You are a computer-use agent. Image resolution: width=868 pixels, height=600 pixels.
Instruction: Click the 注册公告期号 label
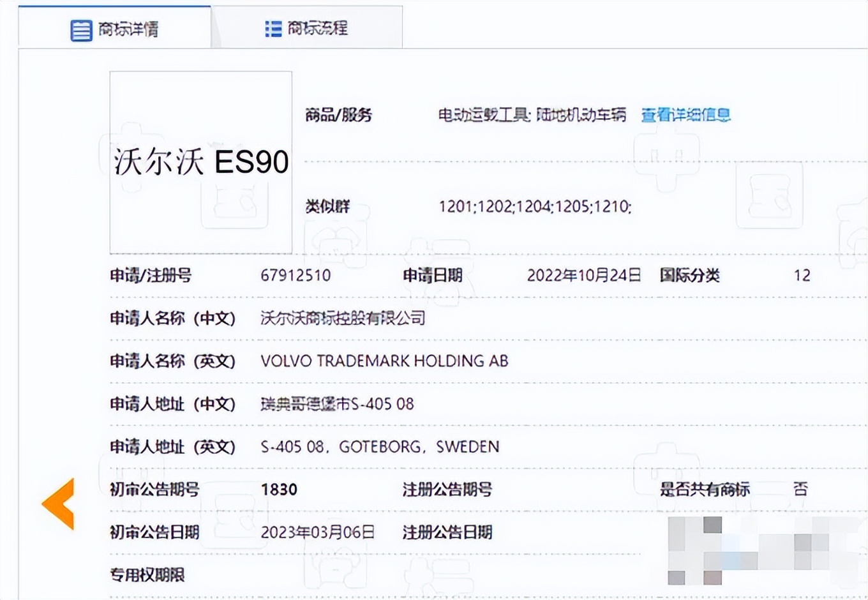point(447,490)
